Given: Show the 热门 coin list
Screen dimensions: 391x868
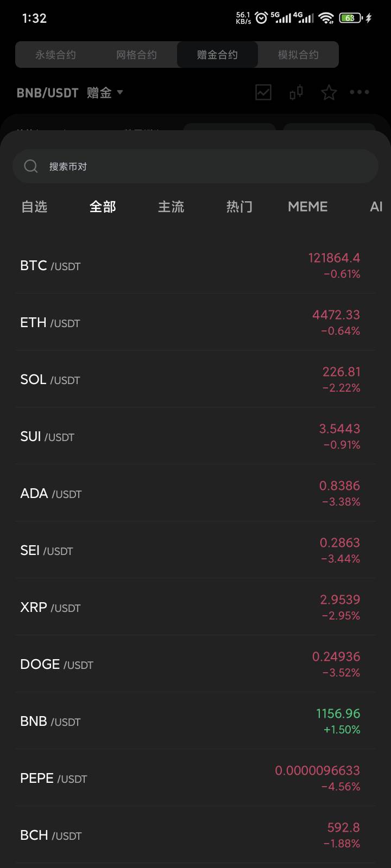Looking at the screenshot, I should click(x=239, y=207).
